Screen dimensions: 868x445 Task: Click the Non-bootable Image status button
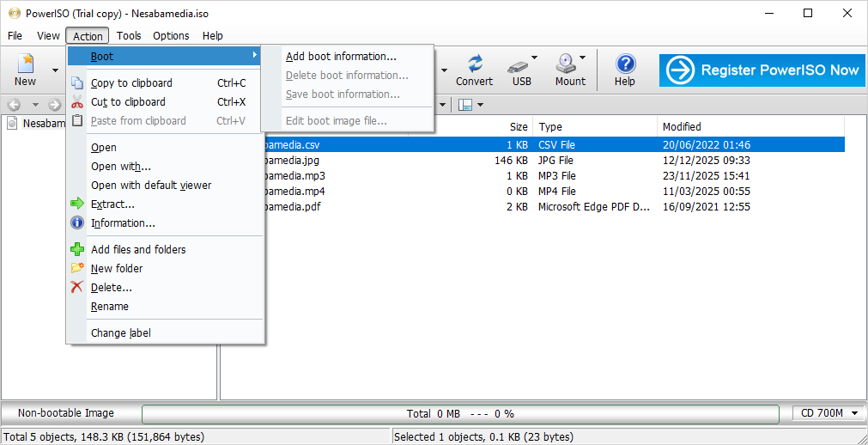pyautogui.click(x=66, y=413)
